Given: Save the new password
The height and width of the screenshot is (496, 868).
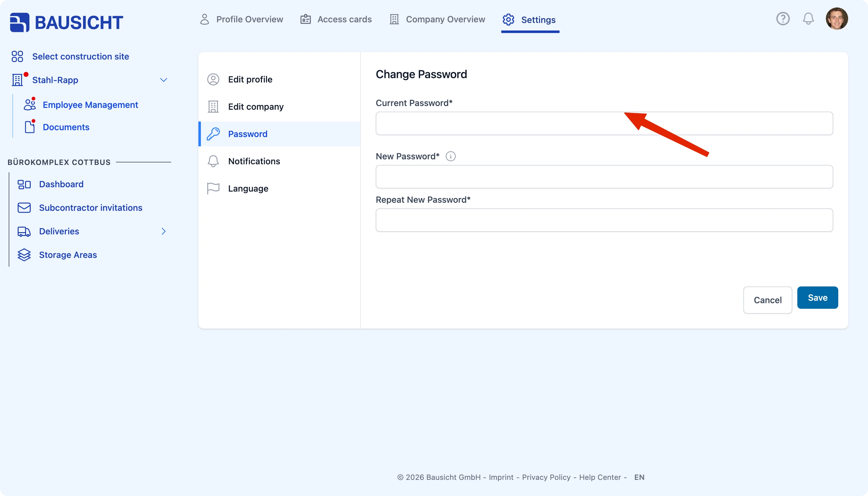Looking at the screenshot, I should 817,298.
